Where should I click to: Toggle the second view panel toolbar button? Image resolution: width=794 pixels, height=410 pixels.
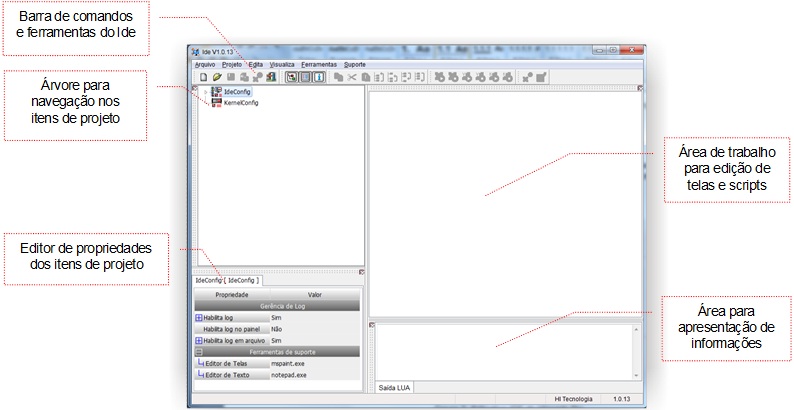click(x=305, y=77)
